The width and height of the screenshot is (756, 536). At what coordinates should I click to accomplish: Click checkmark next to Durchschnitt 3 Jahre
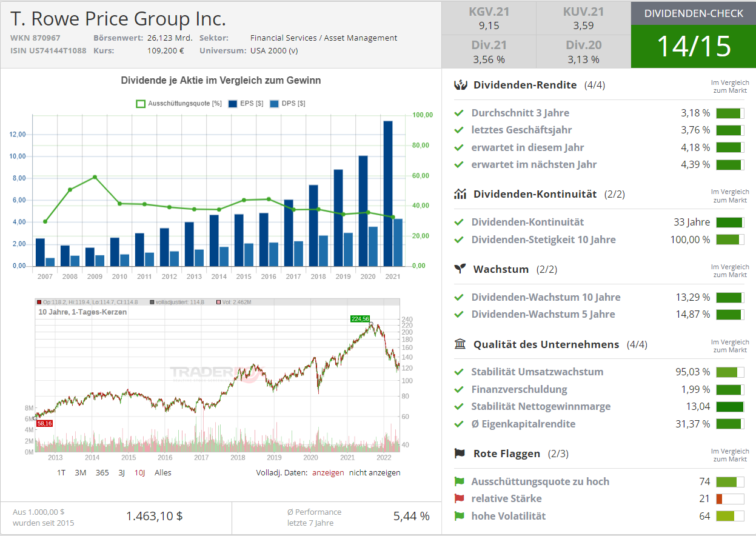click(459, 113)
